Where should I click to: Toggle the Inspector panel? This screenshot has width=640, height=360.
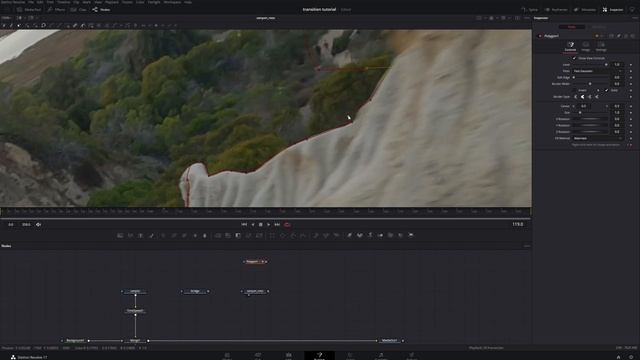[x=613, y=9]
